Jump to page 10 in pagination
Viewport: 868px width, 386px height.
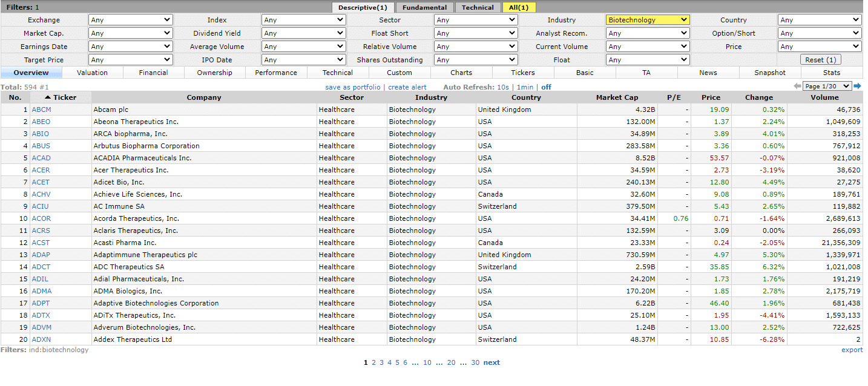coord(427,362)
